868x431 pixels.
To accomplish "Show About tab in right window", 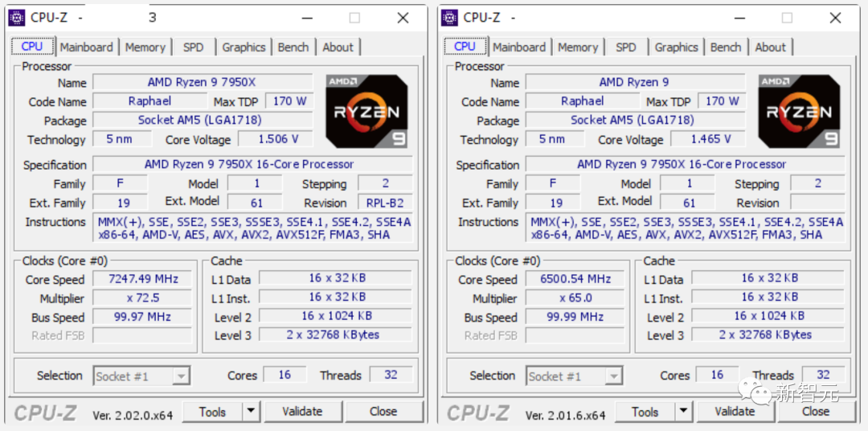I will tap(771, 47).
